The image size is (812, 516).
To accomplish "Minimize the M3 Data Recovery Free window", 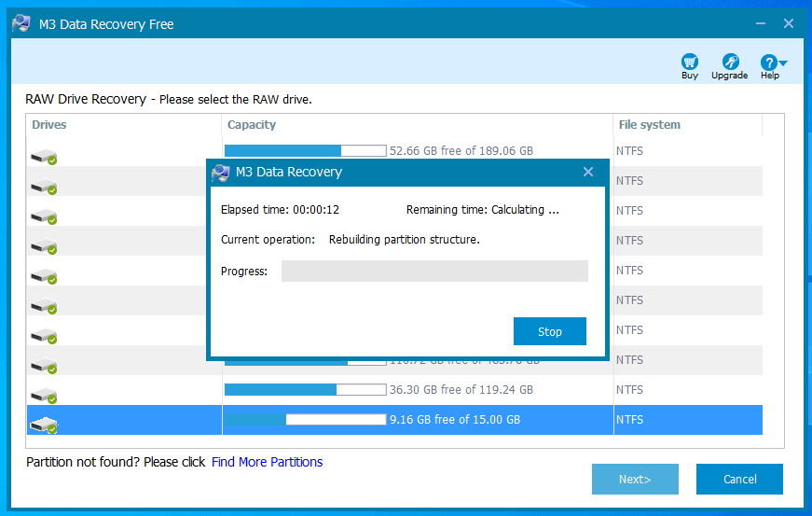I will tap(760, 23).
